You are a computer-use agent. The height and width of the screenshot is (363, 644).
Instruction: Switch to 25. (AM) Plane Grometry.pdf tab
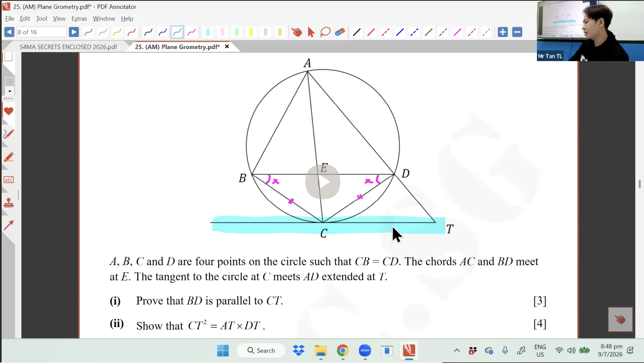(x=178, y=47)
